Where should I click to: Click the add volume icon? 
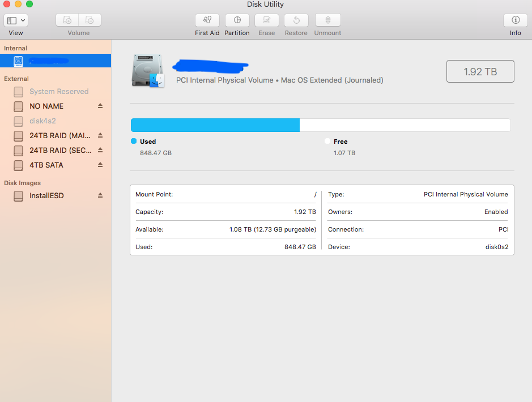pos(67,20)
